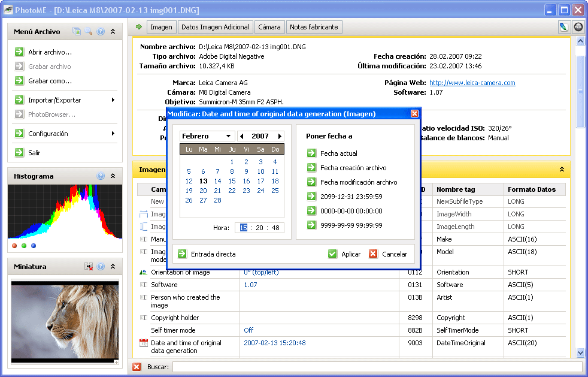Toggle the green histogram channel dot
The image size is (588, 377).
pyautogui.click(x=24, y=246)
